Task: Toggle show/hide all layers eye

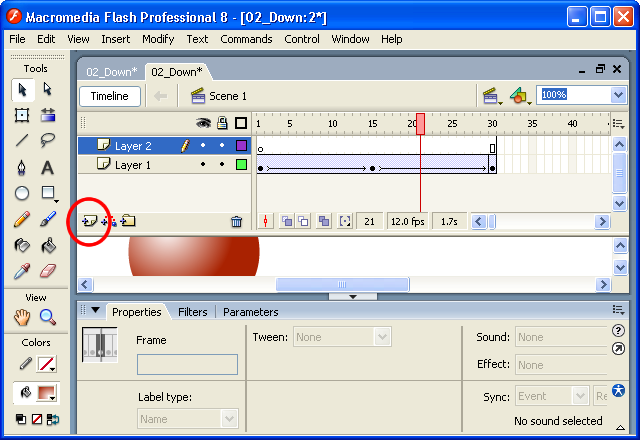Action: click(203, 124)
